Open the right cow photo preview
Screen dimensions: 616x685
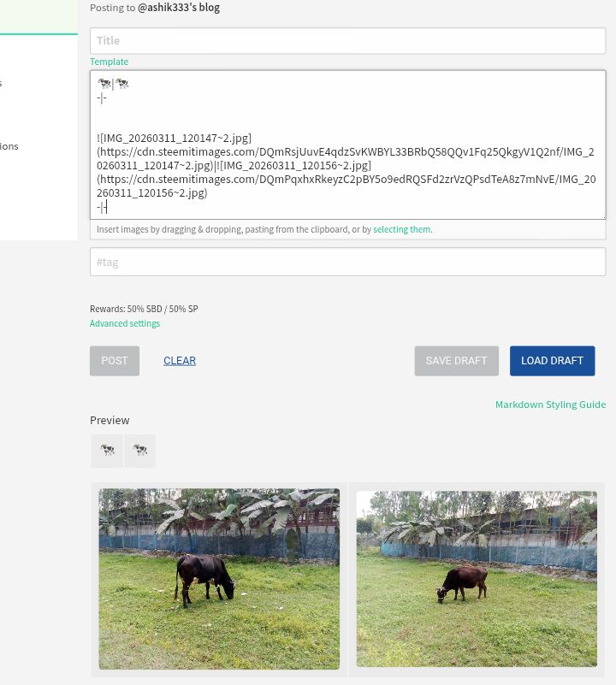pos(477,579)
